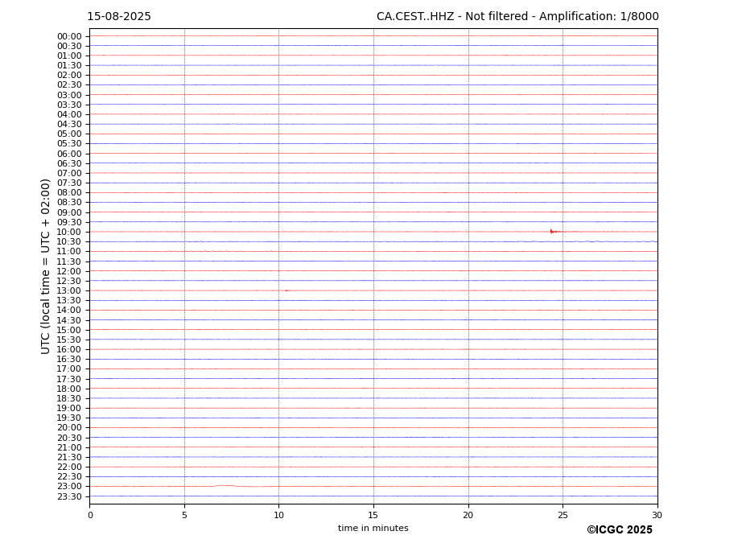
Task: Click the 18:00 time row label
Action: tap(69, 389)
